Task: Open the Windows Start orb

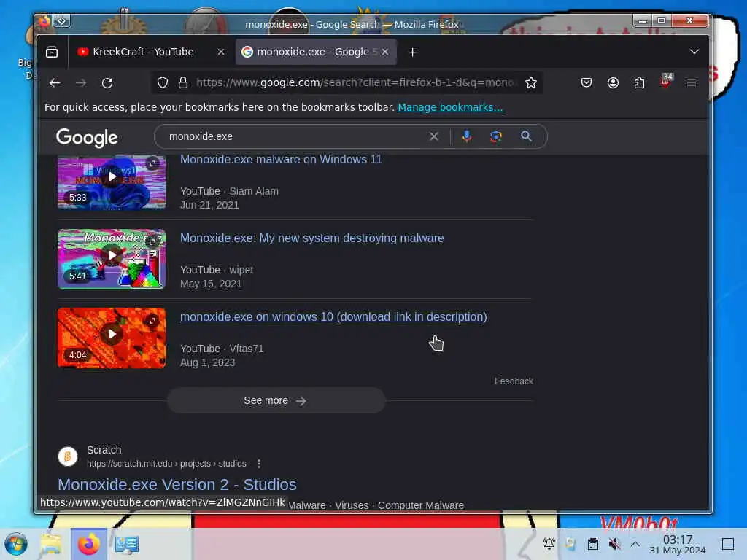Action: 16,544
